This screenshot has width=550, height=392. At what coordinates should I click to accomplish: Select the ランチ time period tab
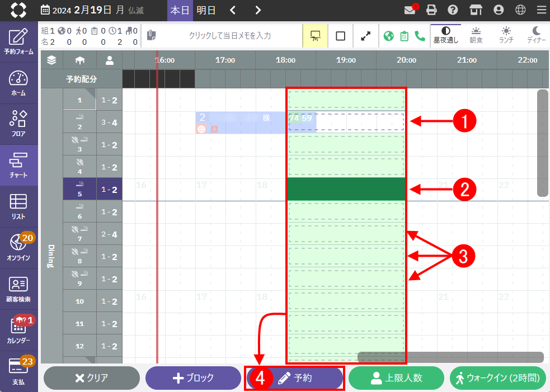click(506, 35)
